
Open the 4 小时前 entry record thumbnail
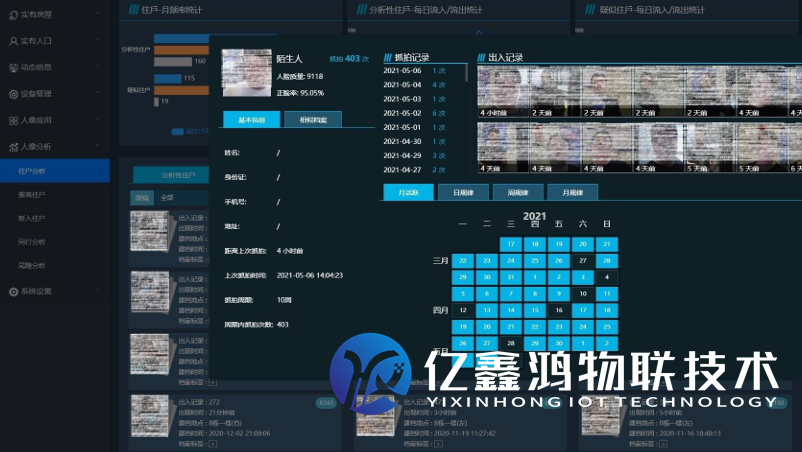pos(503,92)
